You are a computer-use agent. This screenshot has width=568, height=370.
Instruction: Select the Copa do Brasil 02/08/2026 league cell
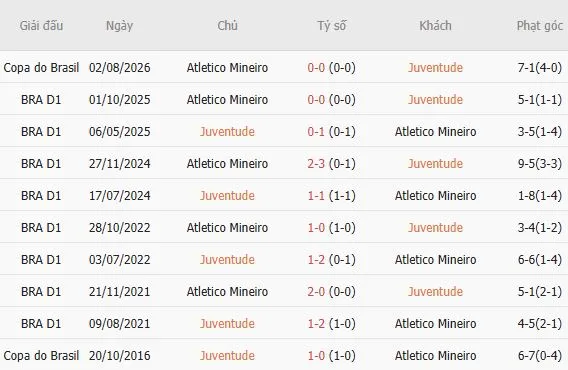(x=41, y=68)
